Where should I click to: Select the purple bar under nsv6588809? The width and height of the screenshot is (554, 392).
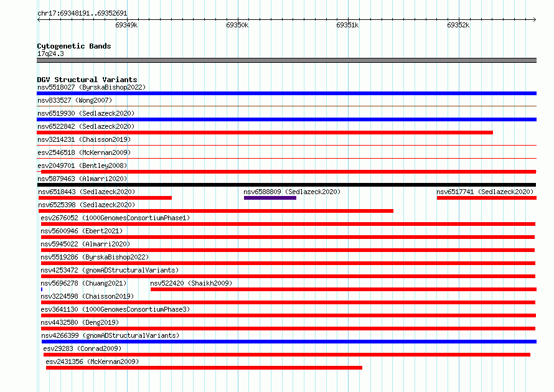pyautogui.click(x=270, y=198)
